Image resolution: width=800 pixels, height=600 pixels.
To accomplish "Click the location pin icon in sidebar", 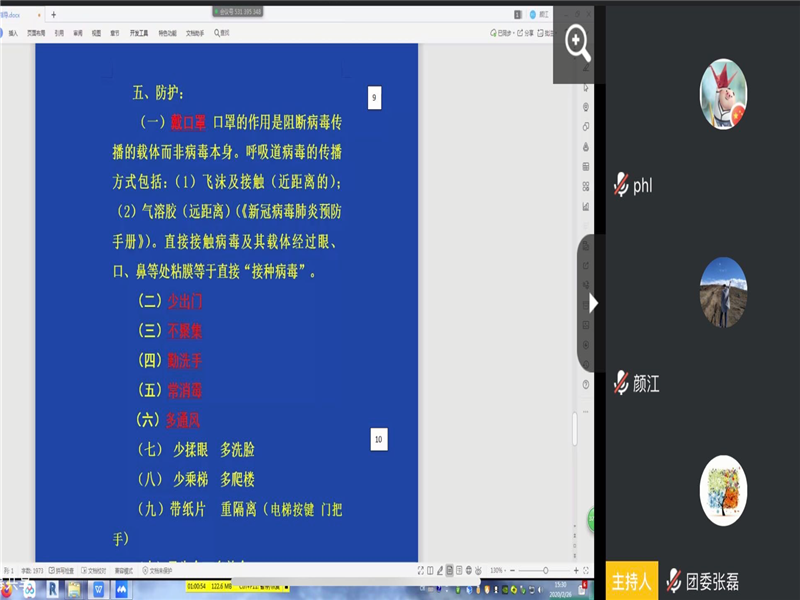I will coord(586,107).
